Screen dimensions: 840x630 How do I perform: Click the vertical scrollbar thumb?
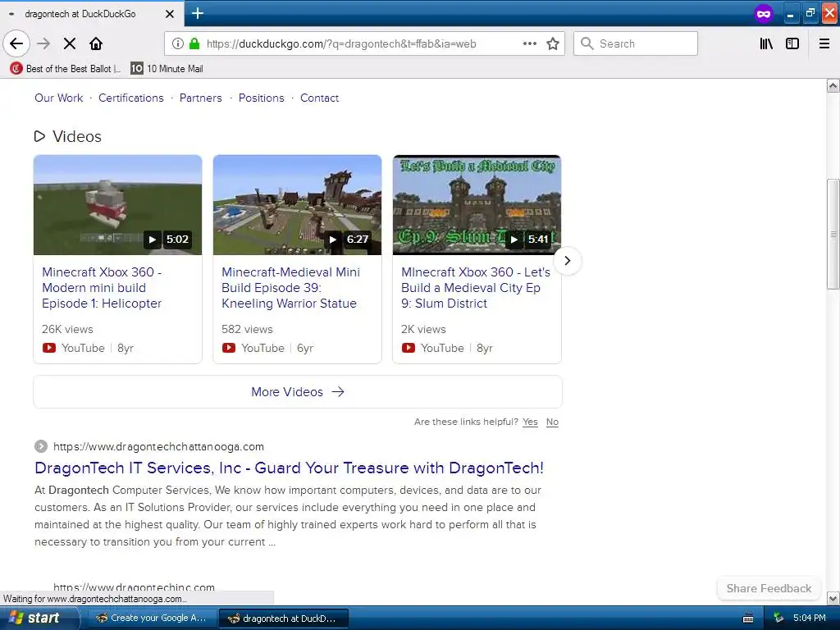point(833,234)
